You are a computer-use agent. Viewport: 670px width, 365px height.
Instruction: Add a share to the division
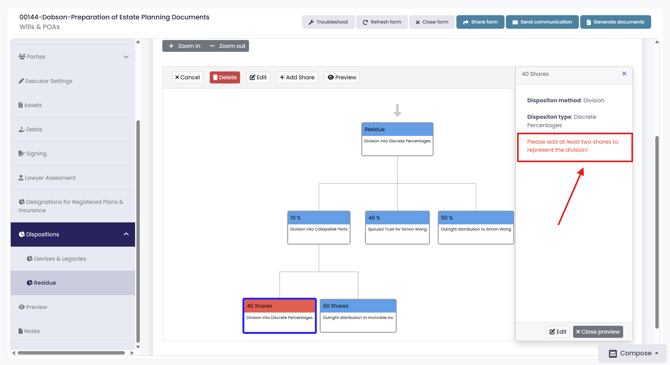pyautogui.click(x=297, y=77)
